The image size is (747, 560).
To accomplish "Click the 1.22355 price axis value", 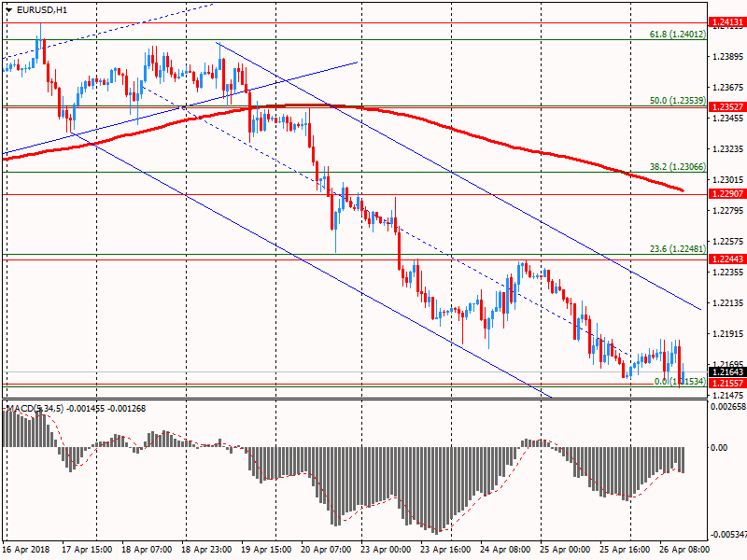I will coord(728,272).
